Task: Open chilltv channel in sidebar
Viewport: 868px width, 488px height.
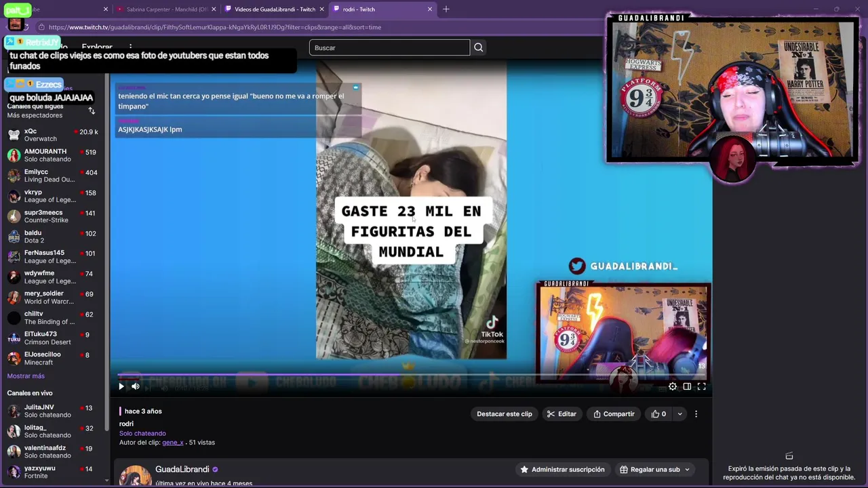Action: click(53, 317)
